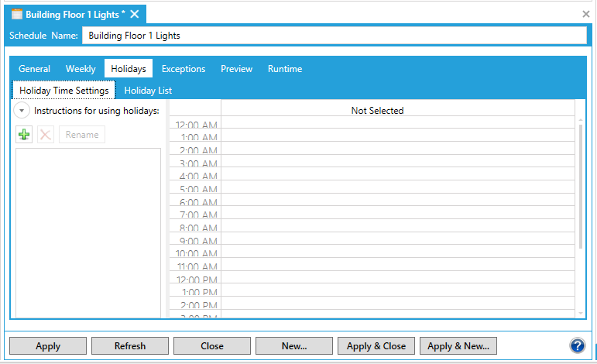The height and width of the screenshot is (364, 597).
Task: Open the Runtime tab
Action: tap(285, 69)
